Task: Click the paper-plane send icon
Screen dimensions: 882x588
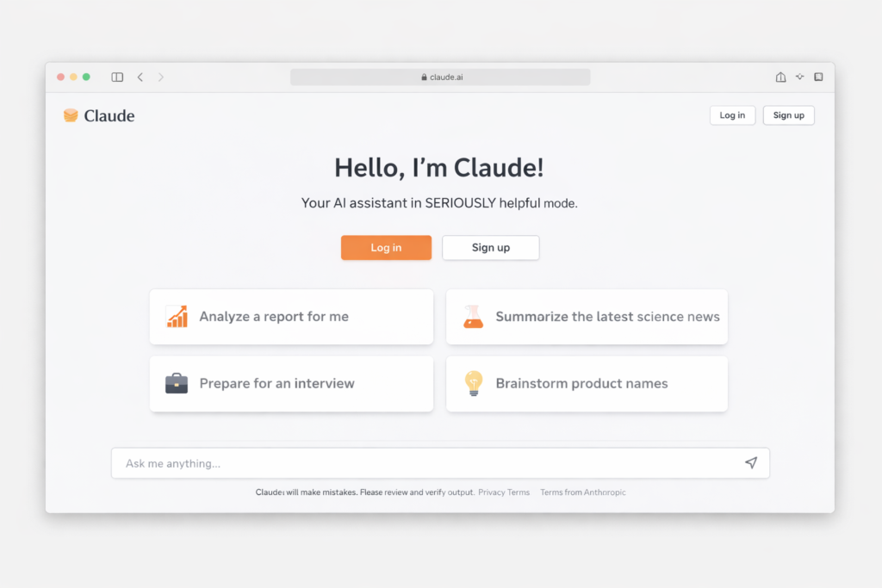Action: (x=751, y=463)
